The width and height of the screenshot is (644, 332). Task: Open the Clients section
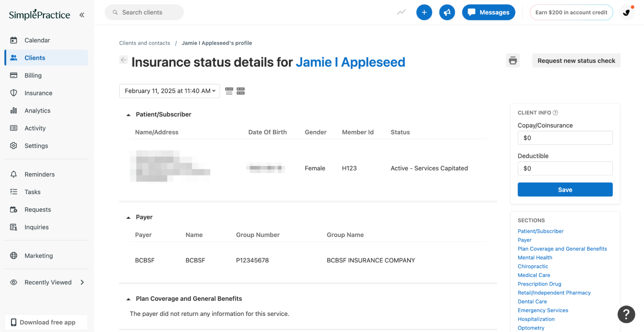[x=46, y=58]
